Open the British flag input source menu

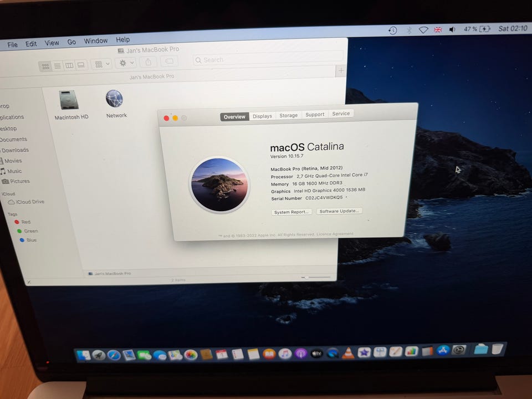[438, 29]
